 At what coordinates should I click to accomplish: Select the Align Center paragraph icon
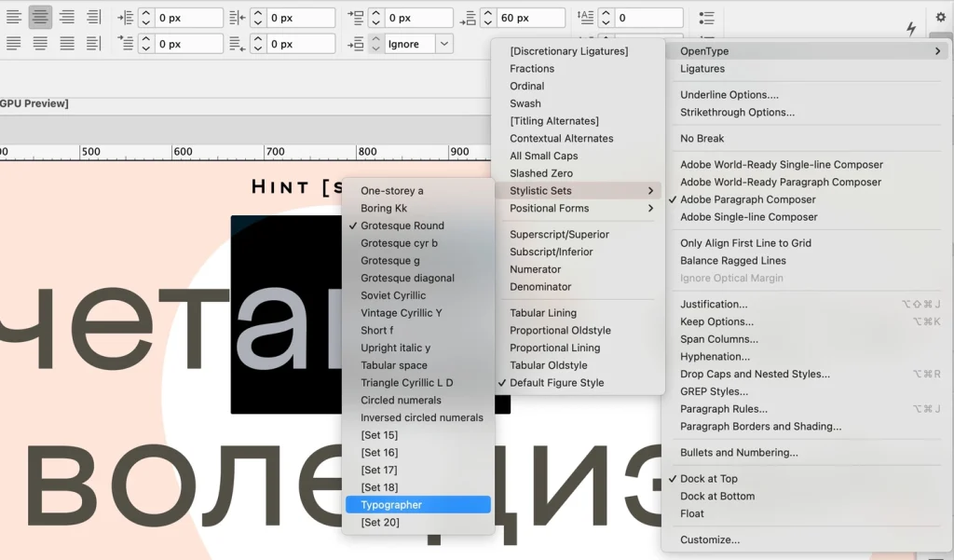pos(40,17)
